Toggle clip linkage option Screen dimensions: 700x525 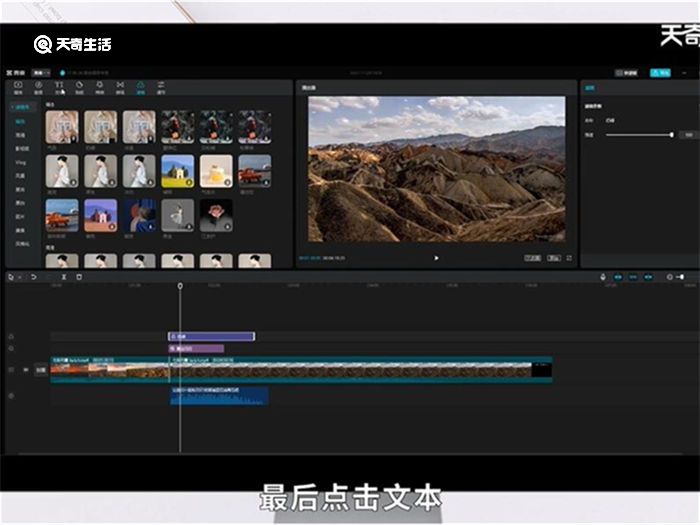tap(648, 277)
